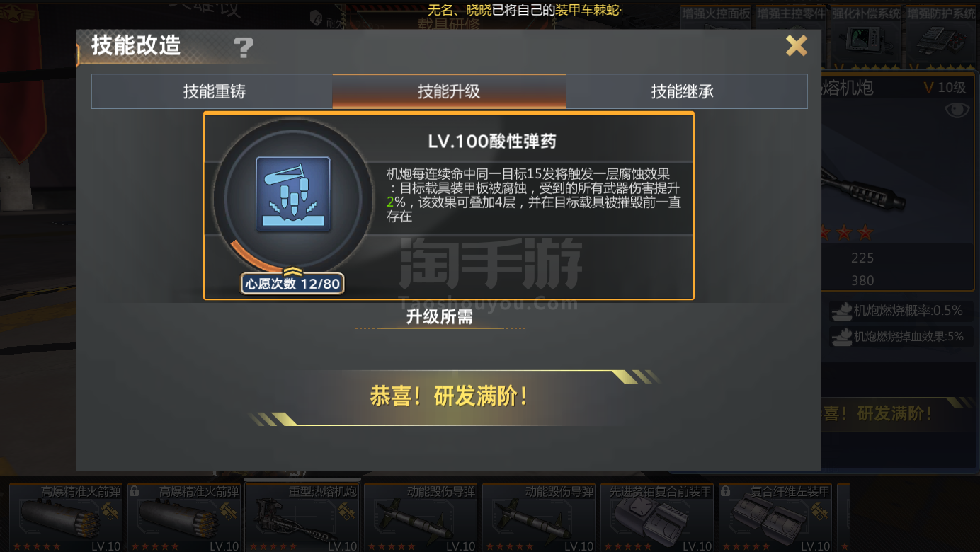
Task: Click the 机炮燃烧概率 attribute row
Action: [900, 311]
